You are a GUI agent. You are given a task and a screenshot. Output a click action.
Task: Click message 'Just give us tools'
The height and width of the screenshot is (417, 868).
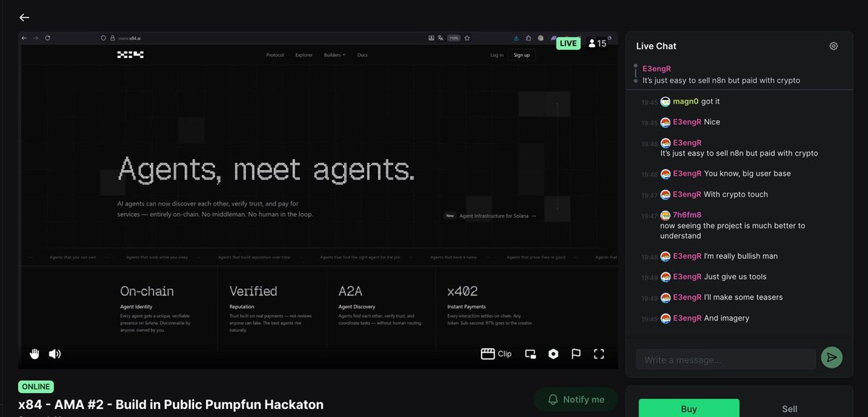coord(735,277)
